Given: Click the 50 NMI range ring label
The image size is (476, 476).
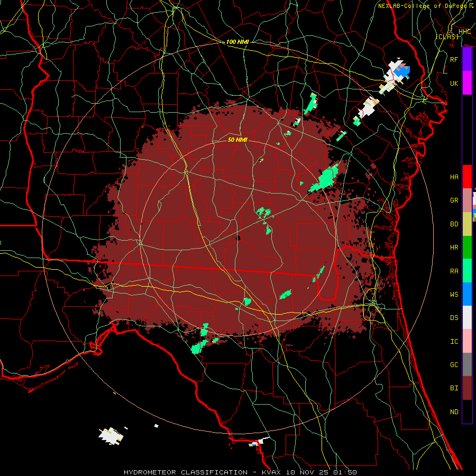Looking at the screenshot, I should (237, 140).
